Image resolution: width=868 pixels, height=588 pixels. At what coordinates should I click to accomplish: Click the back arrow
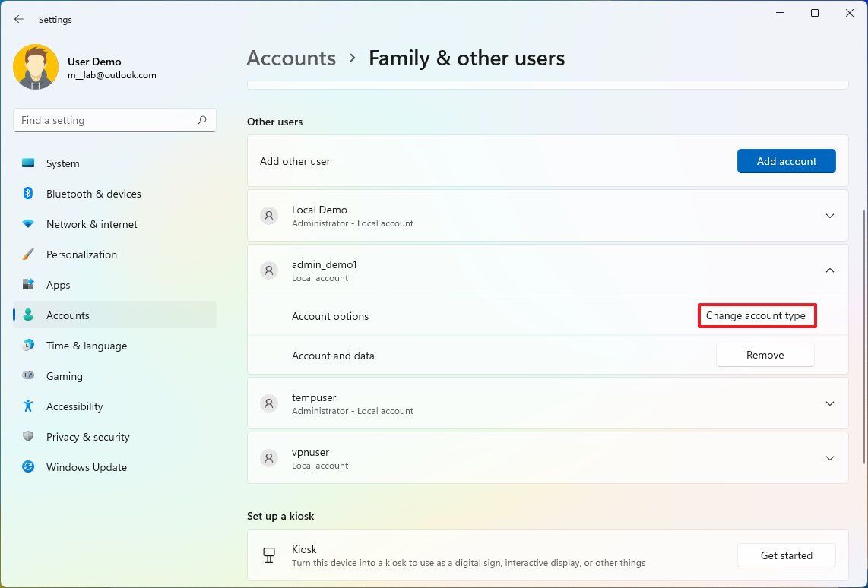point(18,19)
